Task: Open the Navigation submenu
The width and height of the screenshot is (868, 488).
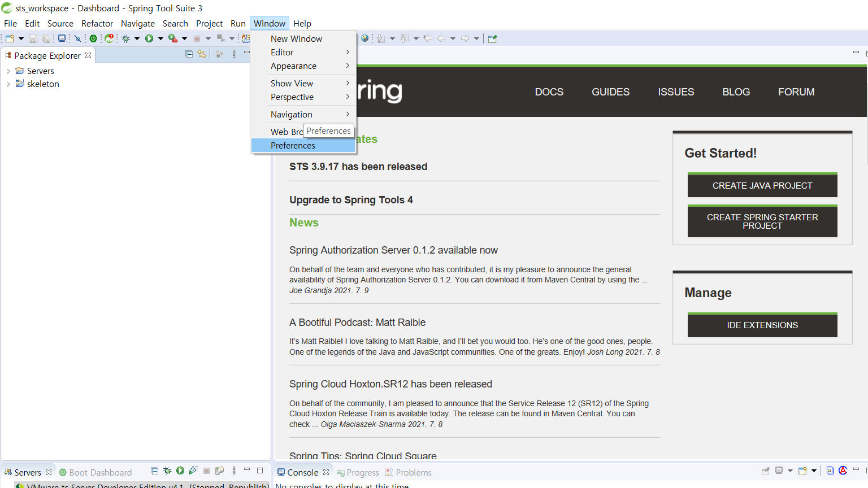Action: (x=303, y=115)
